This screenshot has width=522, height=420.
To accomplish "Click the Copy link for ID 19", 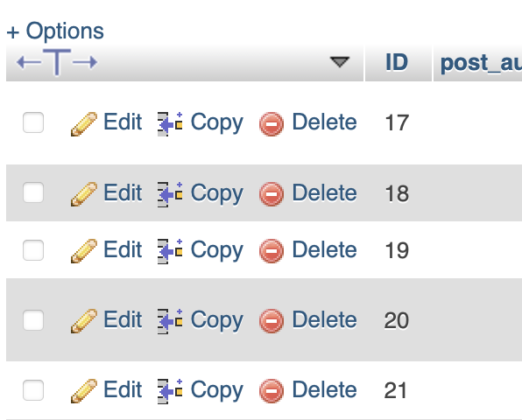I will 217,251.
